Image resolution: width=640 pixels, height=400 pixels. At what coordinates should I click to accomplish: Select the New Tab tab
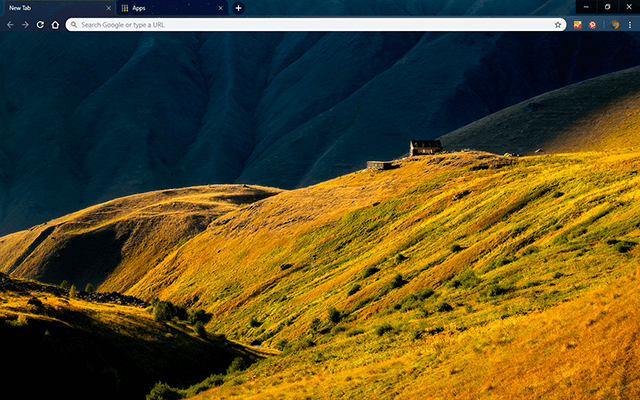click(x=50, y=8)
